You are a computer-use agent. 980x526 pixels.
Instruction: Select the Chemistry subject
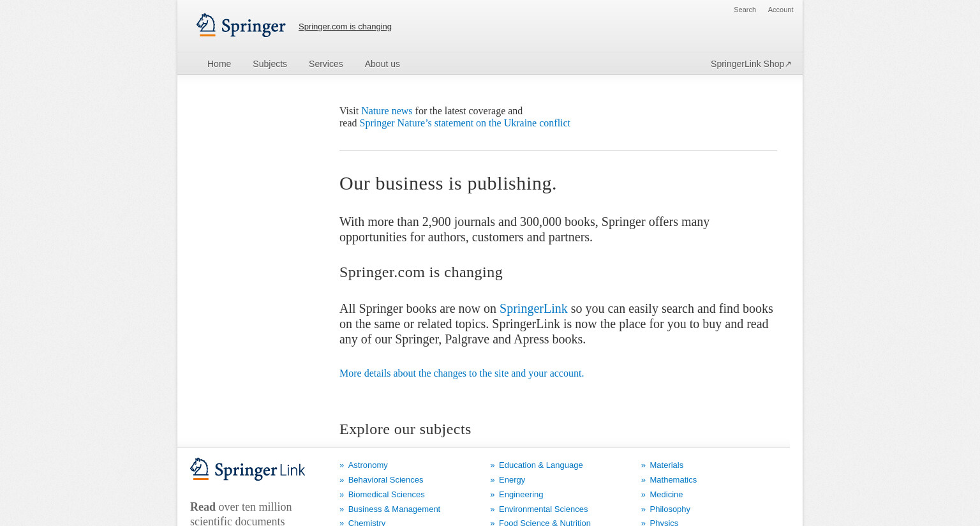366,522
